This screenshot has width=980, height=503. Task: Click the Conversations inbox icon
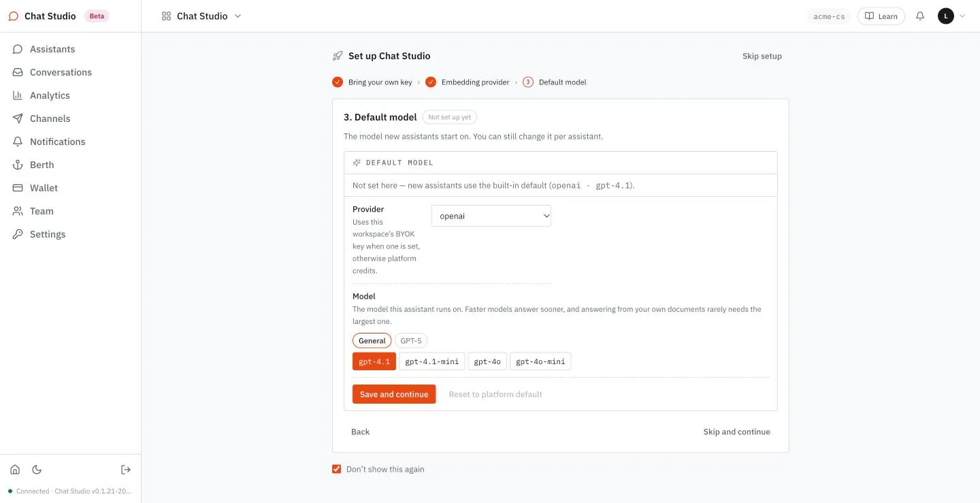point(18,72)
